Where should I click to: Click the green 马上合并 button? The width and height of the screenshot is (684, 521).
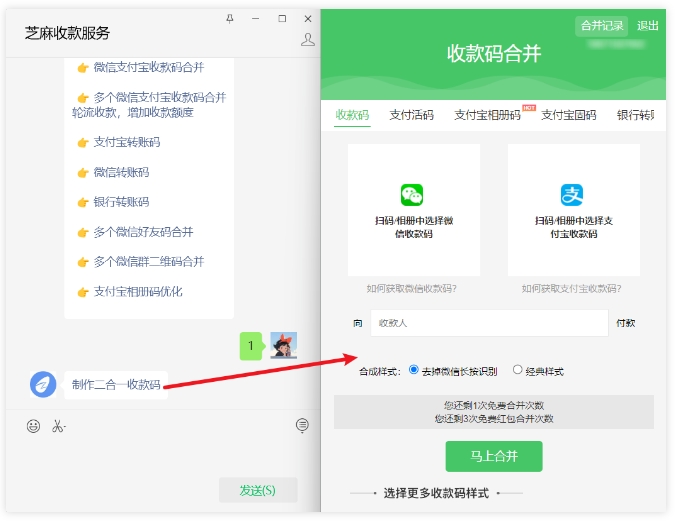pos(494,456)
